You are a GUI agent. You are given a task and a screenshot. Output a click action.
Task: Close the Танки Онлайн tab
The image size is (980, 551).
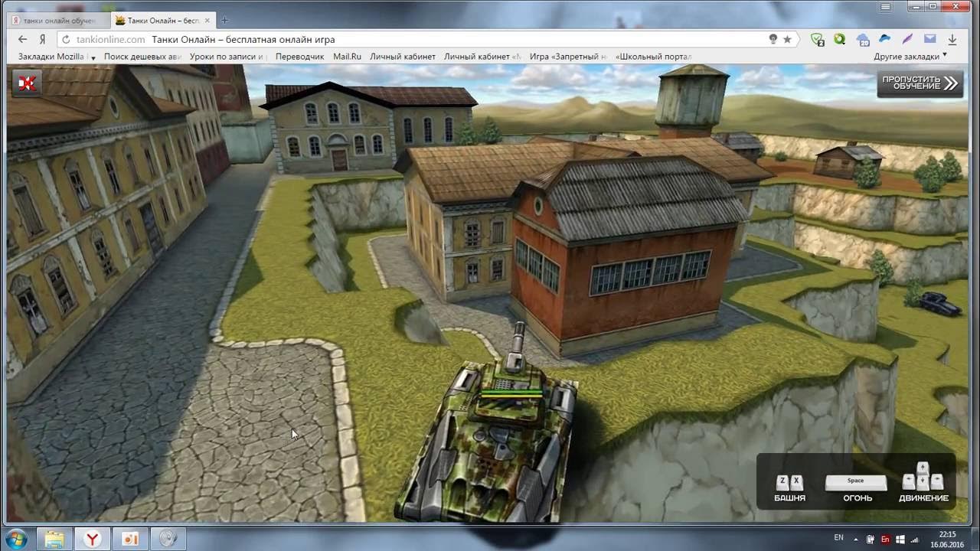207,20
